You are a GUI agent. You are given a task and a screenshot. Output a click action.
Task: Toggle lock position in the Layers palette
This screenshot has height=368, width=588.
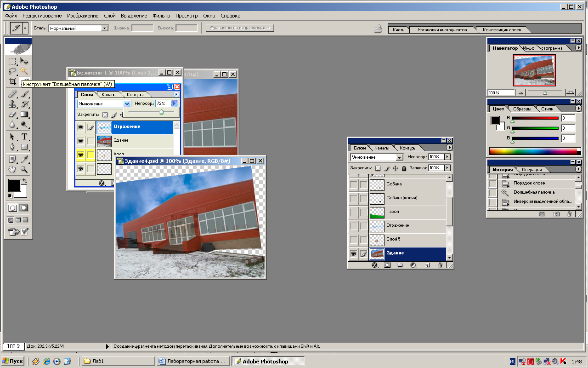(x=395, y=168)
